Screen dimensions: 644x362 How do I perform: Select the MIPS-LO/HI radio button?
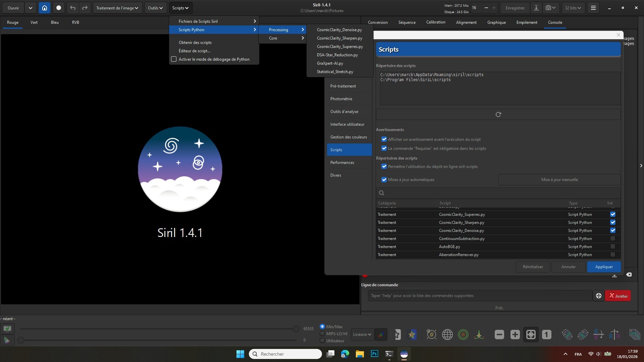pos(322,334)
